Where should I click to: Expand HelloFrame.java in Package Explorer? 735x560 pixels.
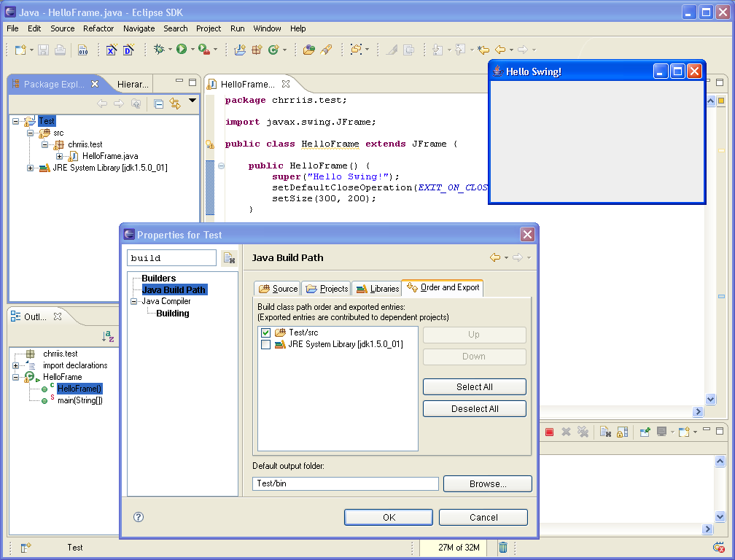60,157
